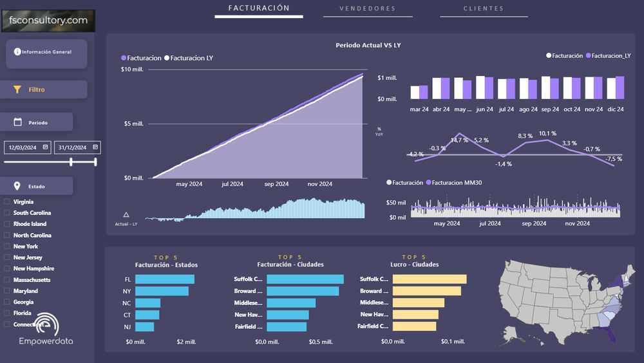Click the Facturacion MM30 legend marker
The image size is (644, 363).
tap(428, 182)
